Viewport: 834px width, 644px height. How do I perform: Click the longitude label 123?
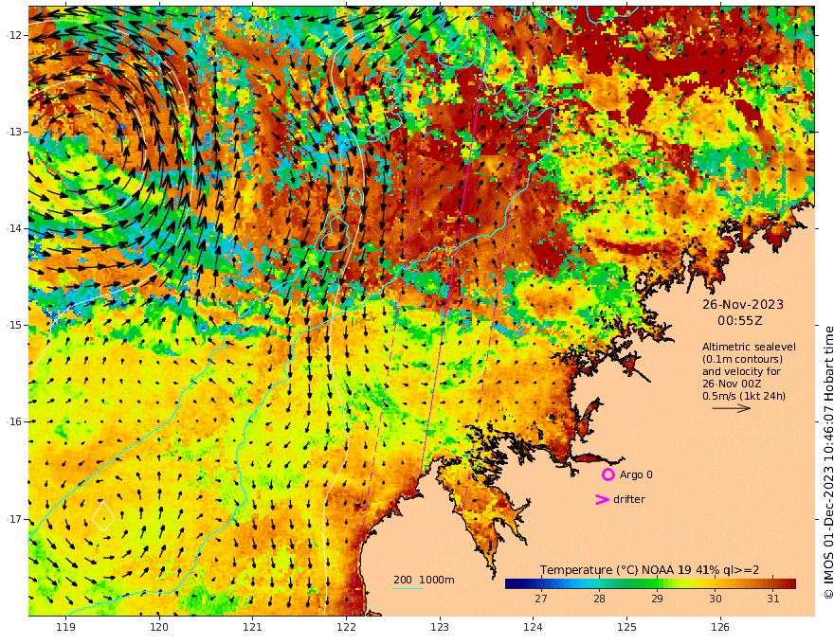(440, 628)
